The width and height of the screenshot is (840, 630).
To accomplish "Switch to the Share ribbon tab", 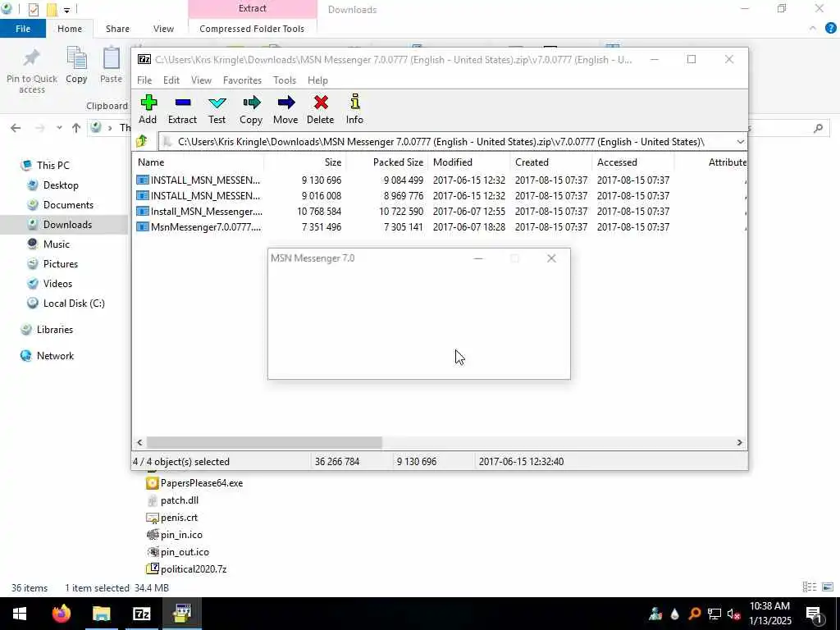I will coord(117,29).
